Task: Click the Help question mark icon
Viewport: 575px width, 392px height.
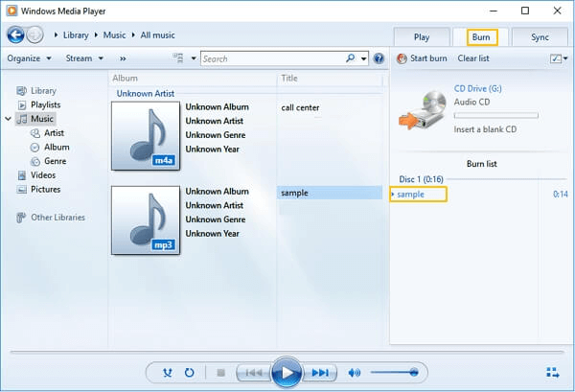Action: click(x=379, y=58)
